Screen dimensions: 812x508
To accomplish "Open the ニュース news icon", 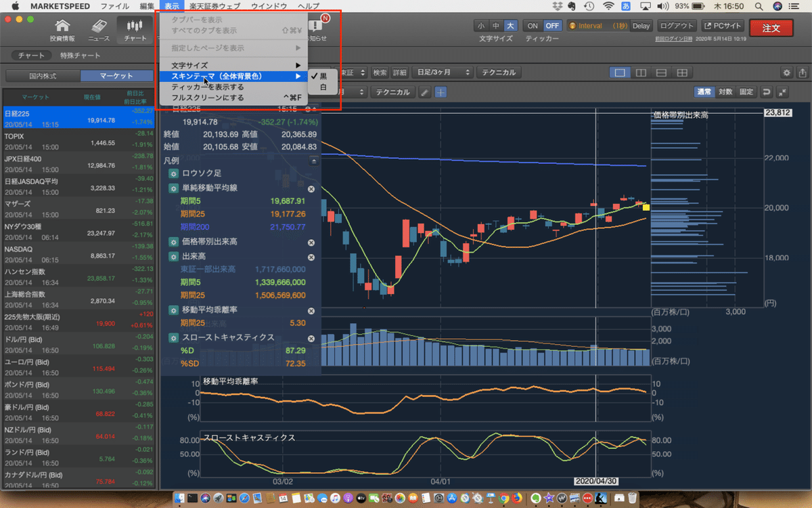I will pyautogui.click(x=99, y=28).
